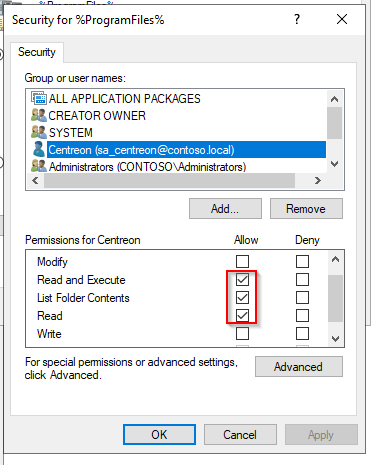Check Allow for Modify permission
Viewport: 381px width, 465px height.
(242, 262)
